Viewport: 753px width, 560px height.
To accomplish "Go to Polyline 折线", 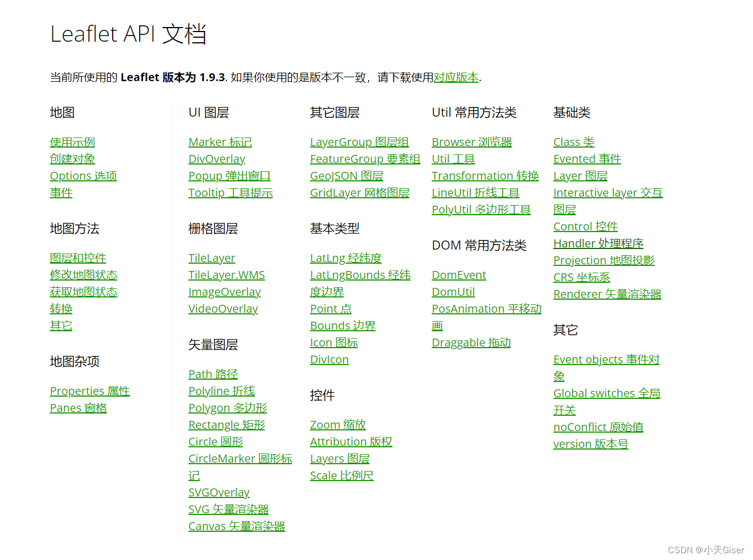I will pyautogui.click(x=221, y=391).
